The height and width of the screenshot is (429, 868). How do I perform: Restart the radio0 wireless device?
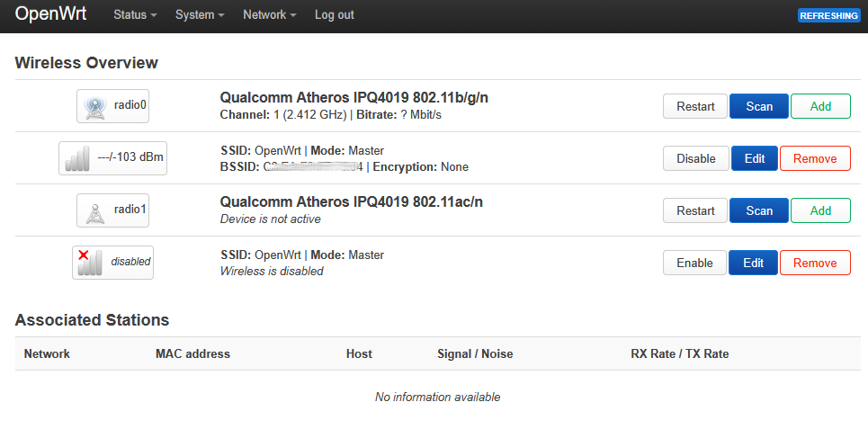[x=695, y=106]
